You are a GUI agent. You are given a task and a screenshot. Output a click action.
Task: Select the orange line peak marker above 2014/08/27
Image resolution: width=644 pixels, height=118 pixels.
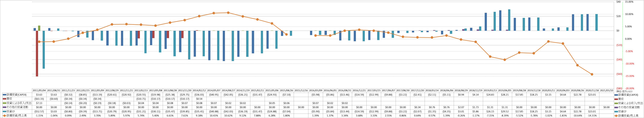228,13
